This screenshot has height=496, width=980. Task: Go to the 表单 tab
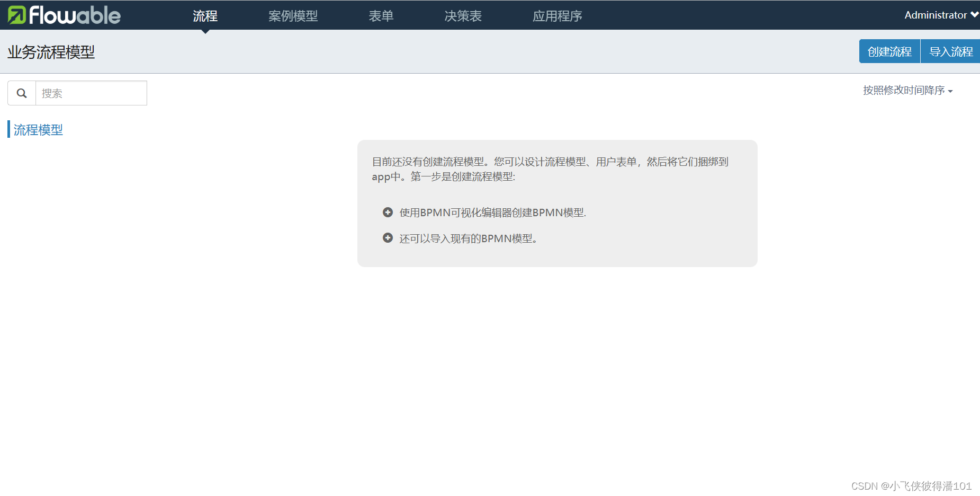(x=381, y=16)
